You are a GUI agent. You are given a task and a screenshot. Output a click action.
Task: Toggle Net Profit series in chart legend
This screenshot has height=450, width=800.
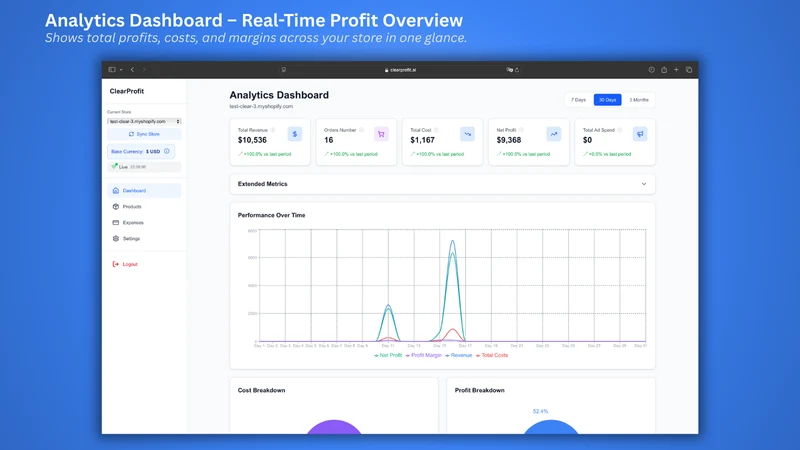click(x=388, y=355)
